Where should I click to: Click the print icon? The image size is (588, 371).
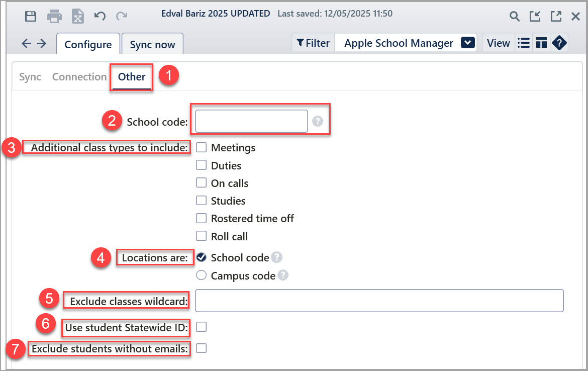[54, 17]
